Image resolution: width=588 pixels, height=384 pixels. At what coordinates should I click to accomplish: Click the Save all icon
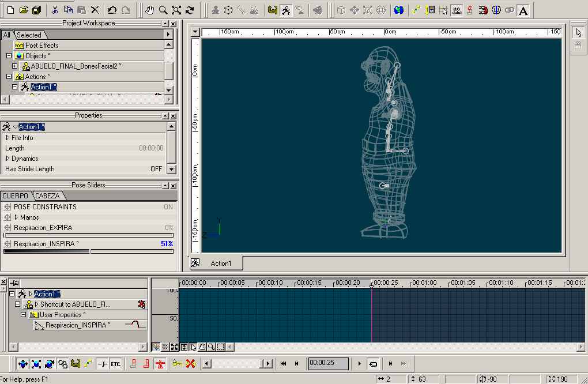coord(37,10)
